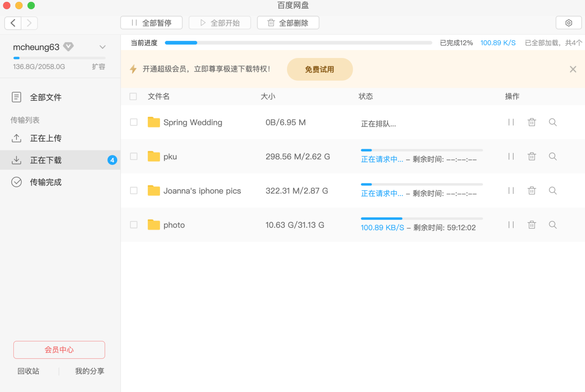Switch to the 正在上传 uploads view

(x=45, y=138)
